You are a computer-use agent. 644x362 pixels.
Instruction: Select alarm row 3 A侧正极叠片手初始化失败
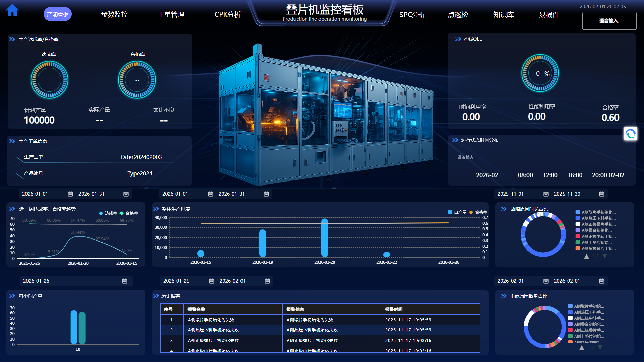(x=320, y=341)
